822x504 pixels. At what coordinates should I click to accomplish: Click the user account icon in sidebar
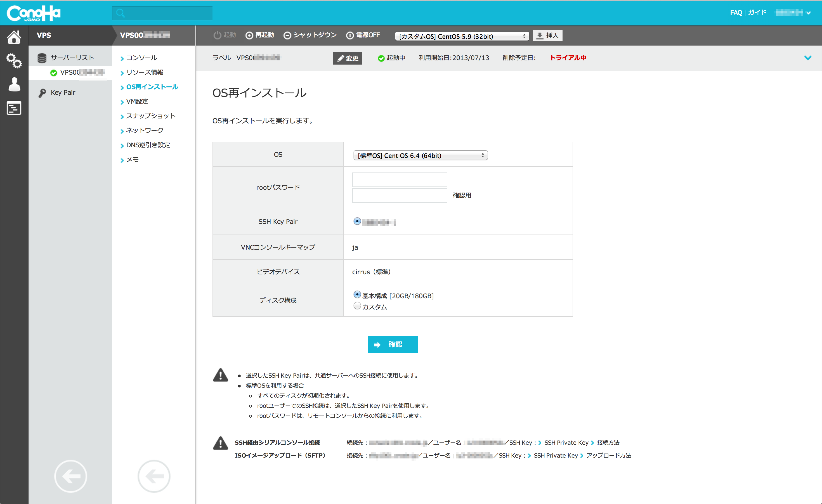coord(14,84)
